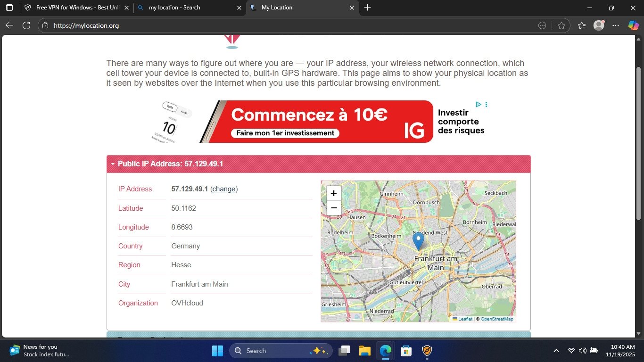Open the OpenStreetMap attribution link
Image resolution: width=644 pixels, height=362 pixels.
[x=496, y=319]
